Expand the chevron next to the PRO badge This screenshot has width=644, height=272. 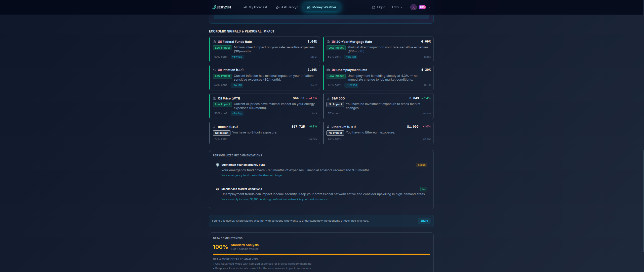click(x=429, y=7)
